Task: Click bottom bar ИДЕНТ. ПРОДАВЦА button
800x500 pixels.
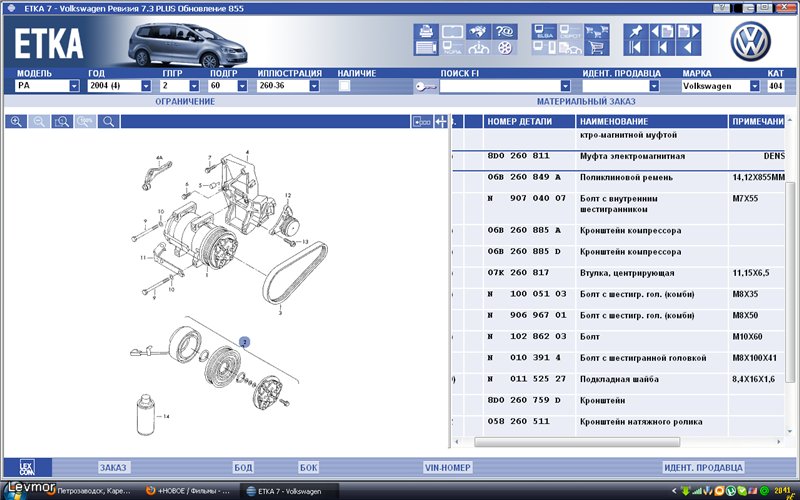Action: (703, 467)
